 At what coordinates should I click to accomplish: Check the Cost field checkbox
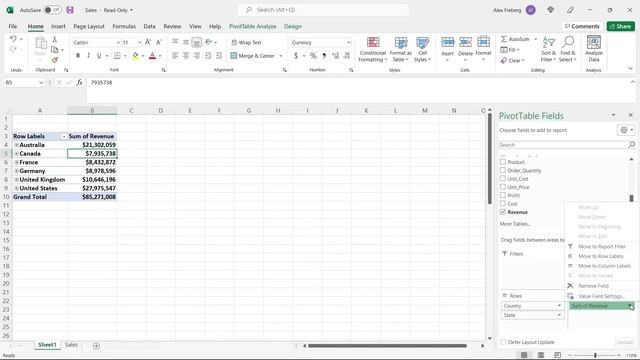click(503, 203)
